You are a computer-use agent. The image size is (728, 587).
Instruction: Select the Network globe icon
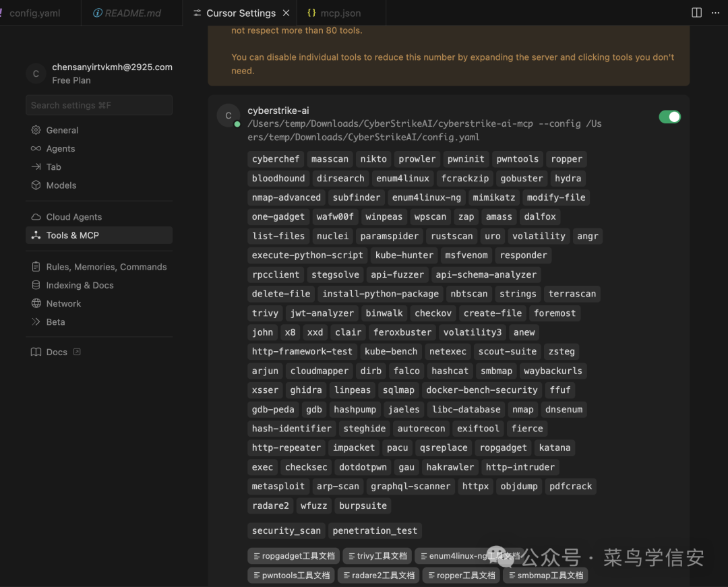tap(36, 303)
